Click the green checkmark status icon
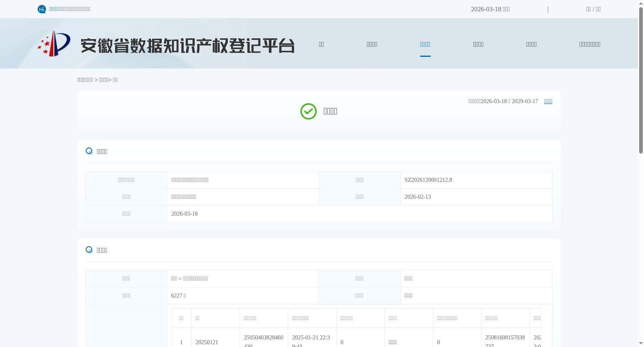Screen dimensions: 644x347 [308, 111]
